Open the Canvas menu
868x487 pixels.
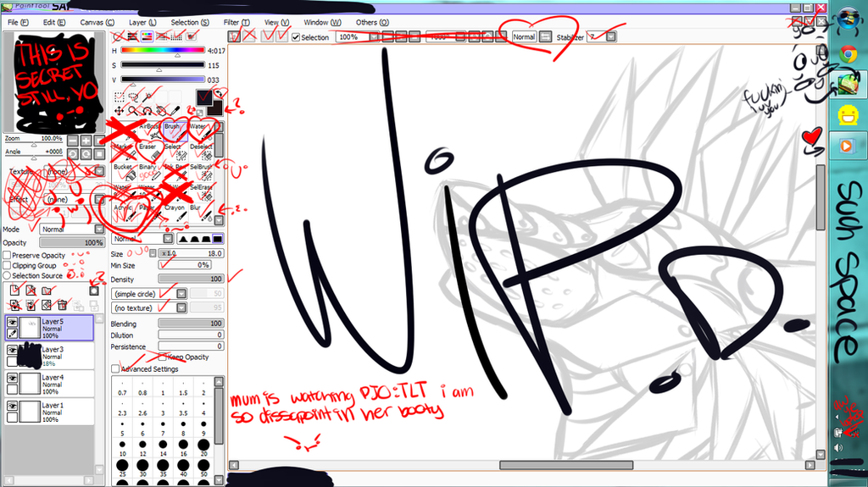tap(97, 22)
